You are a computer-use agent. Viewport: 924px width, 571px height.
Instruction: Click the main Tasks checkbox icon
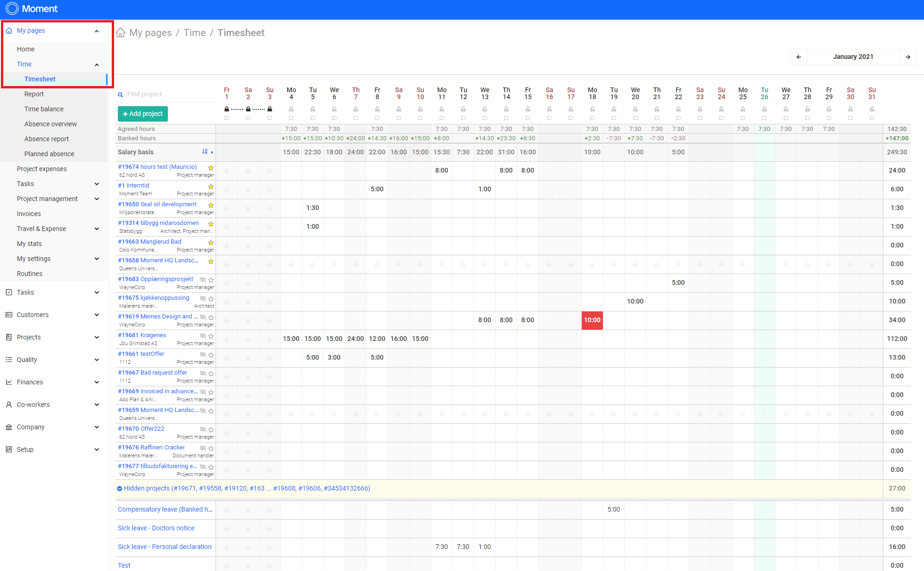[9, 292]
